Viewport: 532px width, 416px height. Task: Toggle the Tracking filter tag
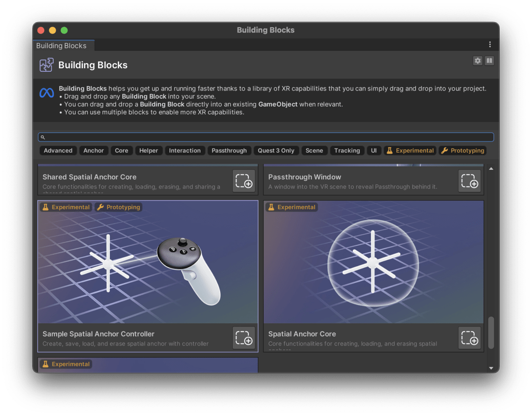click(x=347, y=151)
